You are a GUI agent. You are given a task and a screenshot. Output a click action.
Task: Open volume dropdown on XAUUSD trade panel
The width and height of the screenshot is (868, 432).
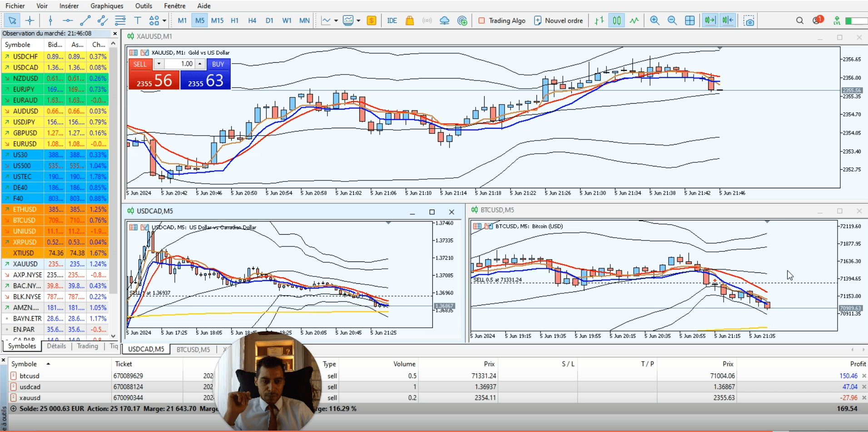pyautogui.click(x=159, y=64)
